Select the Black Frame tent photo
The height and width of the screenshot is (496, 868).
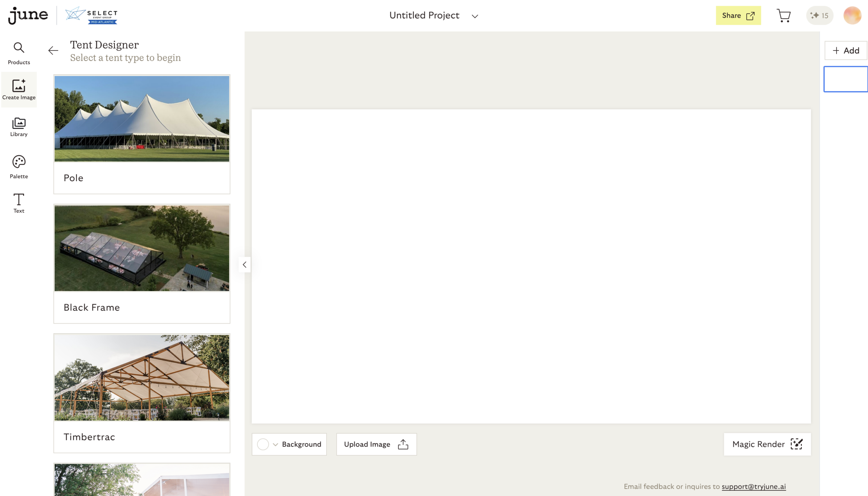(x=142, y=248)
